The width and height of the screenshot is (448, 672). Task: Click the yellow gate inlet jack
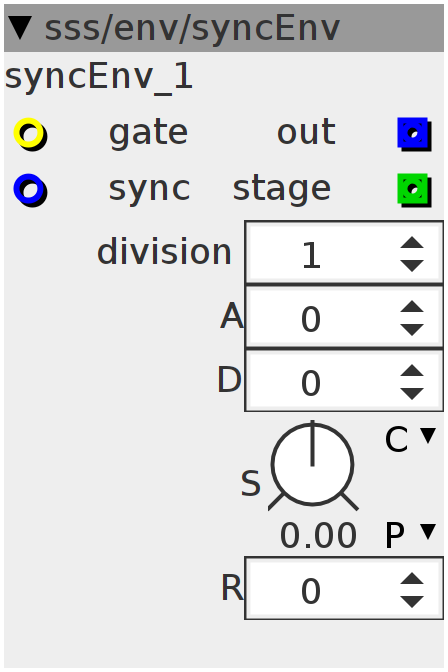[x=30, y=134]
